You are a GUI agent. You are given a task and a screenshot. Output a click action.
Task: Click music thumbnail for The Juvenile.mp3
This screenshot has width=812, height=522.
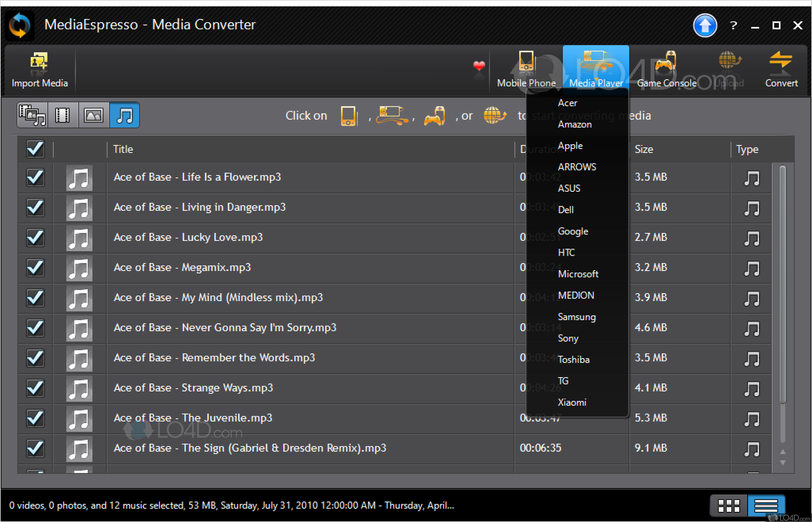point(79,419)
